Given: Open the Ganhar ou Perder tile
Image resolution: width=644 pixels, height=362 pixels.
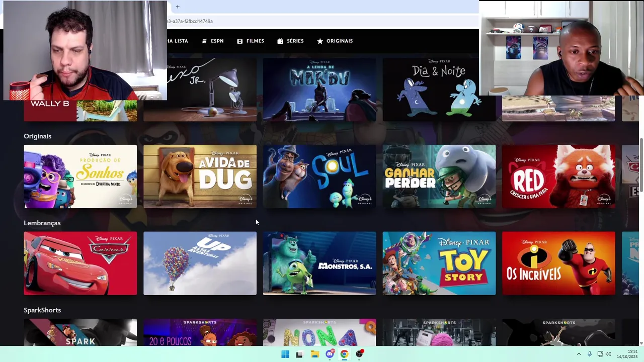Looking at the screenshot, I should 439,176.
